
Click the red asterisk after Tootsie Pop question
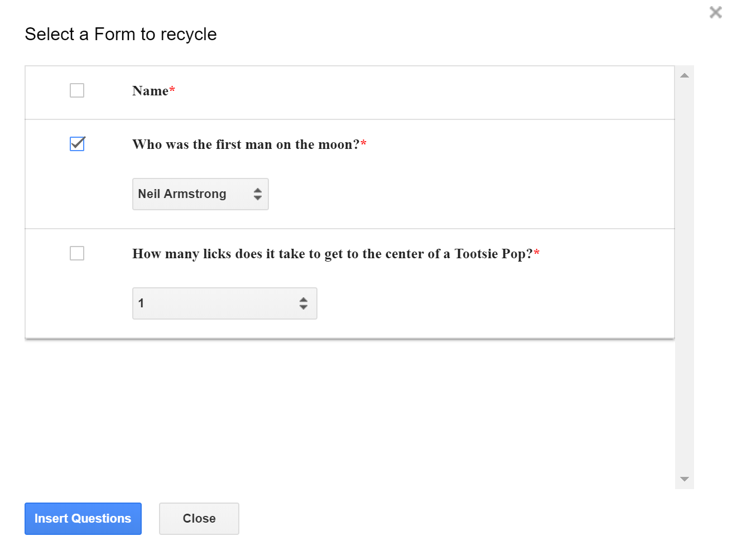click(x=537, y=253)
